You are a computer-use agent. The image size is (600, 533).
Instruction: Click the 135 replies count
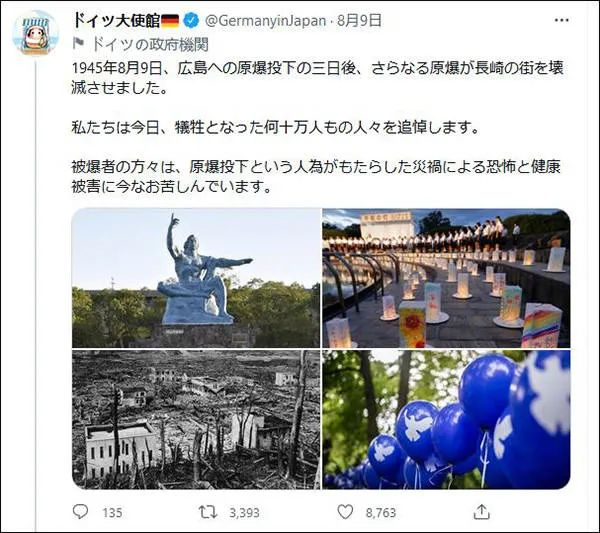coord(112,512)
